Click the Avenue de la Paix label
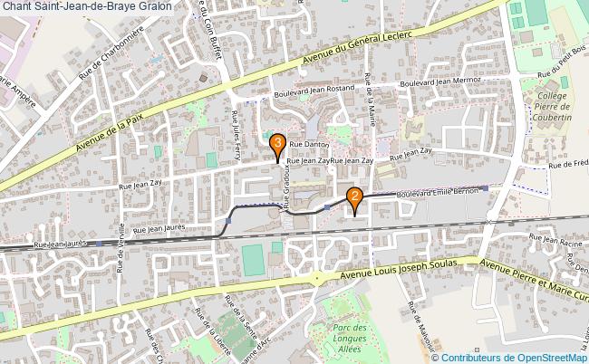Image resolution: width=589 pixels, height=364 pixels. [110, 132]
